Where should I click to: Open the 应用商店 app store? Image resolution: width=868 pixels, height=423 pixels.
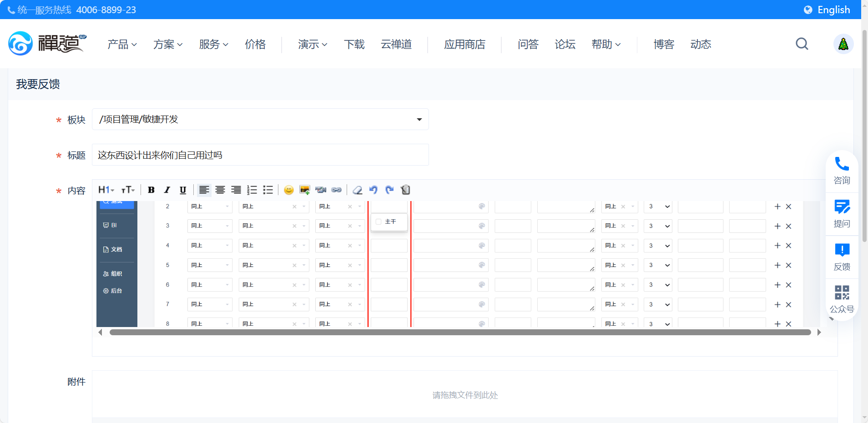click(464, 44)
